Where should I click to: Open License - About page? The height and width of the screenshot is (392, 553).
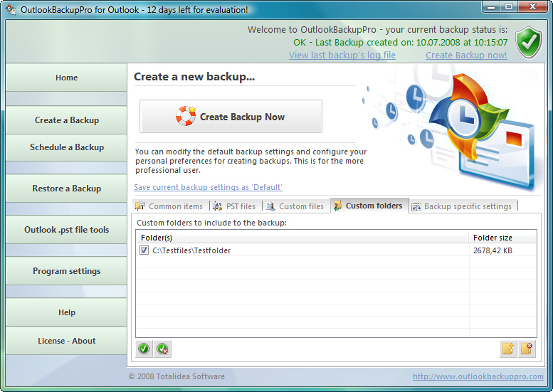click(66, 341)
